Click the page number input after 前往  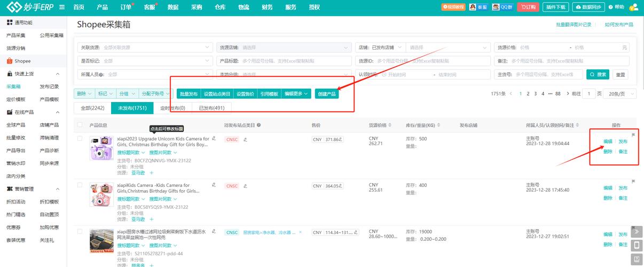tap(588, 93)
